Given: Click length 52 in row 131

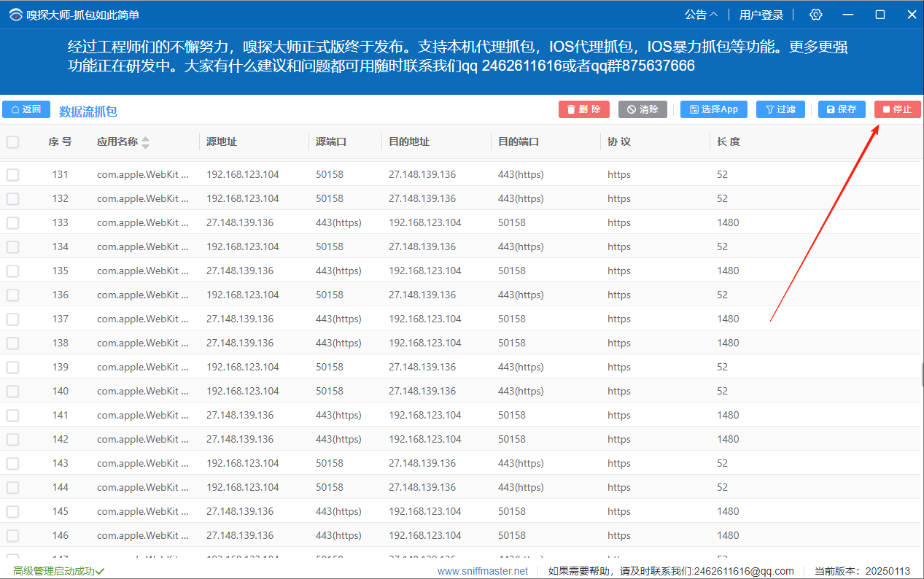Looking at the screenshot, I should pos(722,175).
